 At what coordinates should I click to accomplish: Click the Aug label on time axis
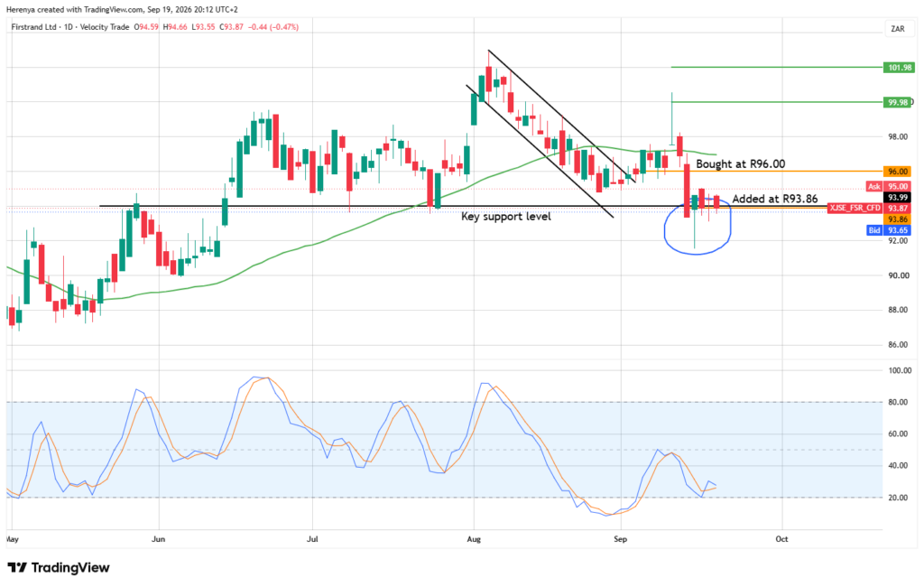point(473,538)
